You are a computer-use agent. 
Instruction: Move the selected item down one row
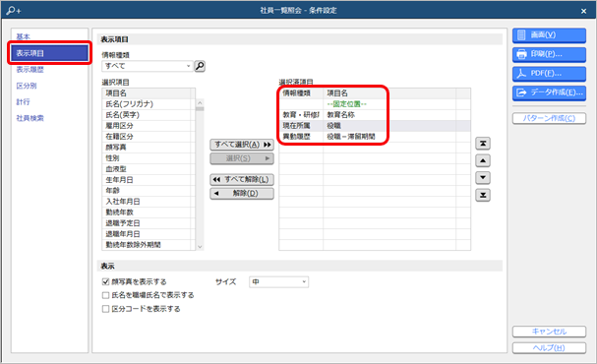click(x=482, y=178)
